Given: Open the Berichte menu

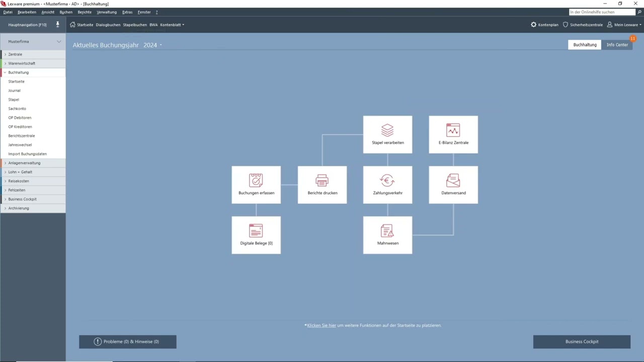Looking at the screenshot, I should coord(85,12).
